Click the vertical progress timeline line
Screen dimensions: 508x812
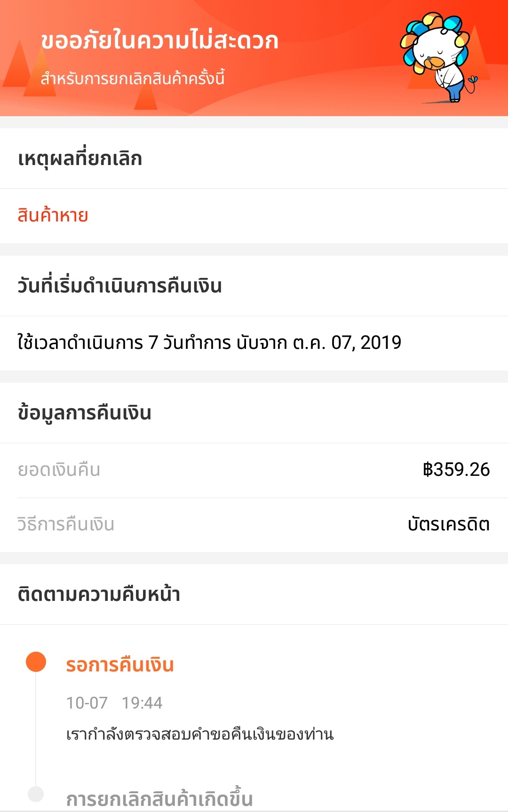(36, 729)
